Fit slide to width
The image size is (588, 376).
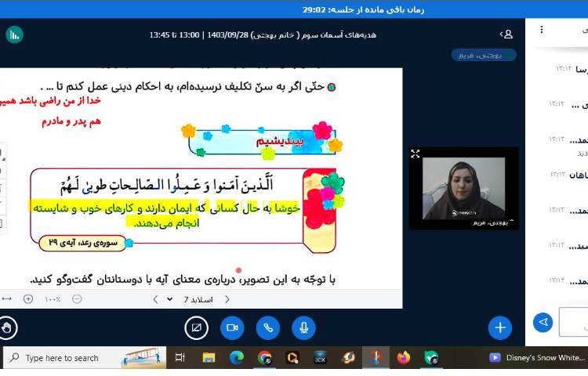(7, 299)
